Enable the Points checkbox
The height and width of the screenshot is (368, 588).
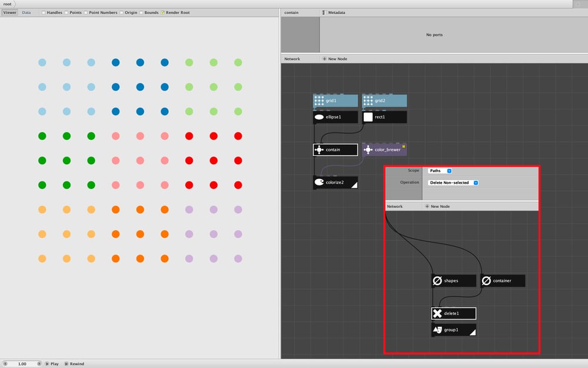point(66,12)
